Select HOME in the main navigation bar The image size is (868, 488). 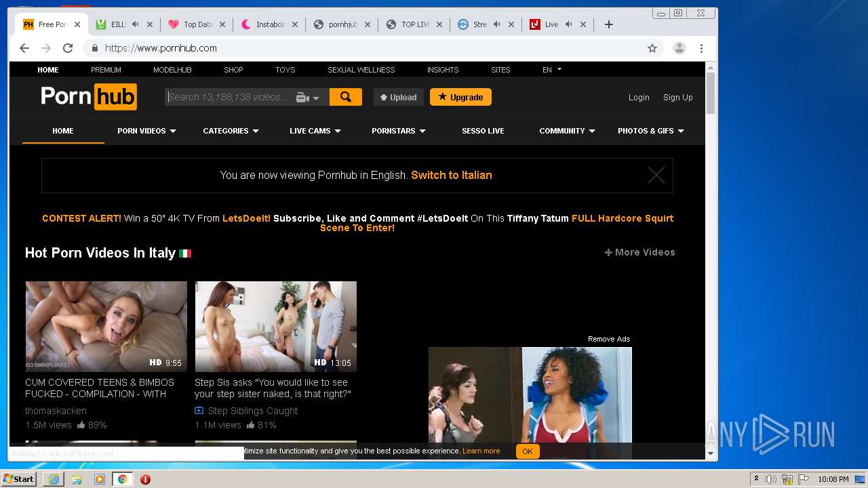click(x=63, y=131)
